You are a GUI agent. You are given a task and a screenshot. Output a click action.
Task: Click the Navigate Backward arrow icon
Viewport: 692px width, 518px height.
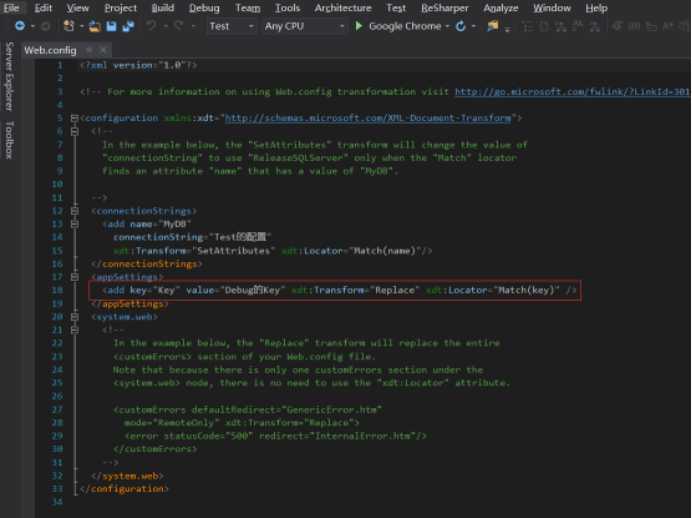pos(19,26)
